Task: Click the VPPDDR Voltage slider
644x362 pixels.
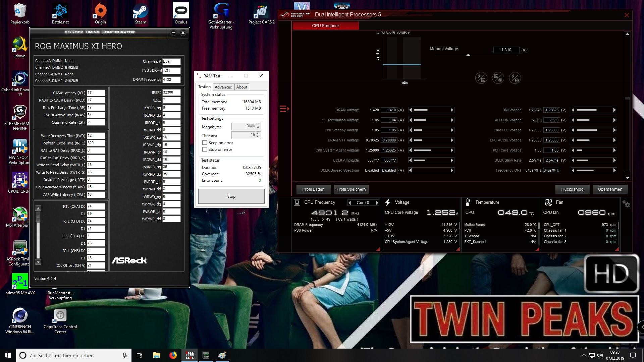Action: point(594,120)
